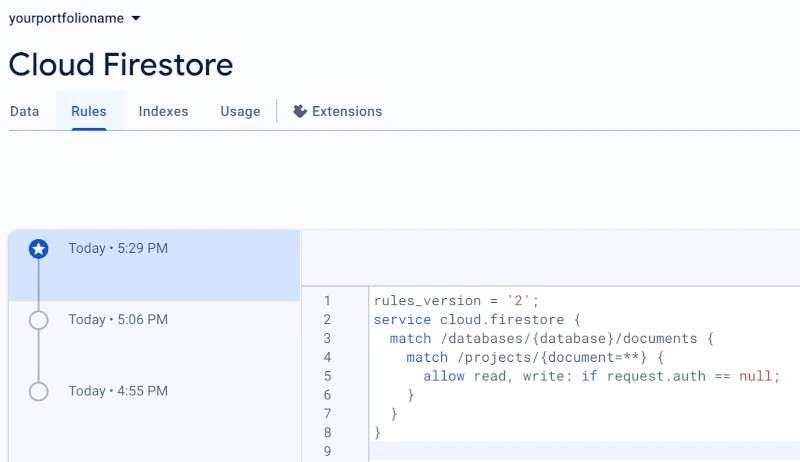Place cursor on service cloud.firestore line
800x462 pixels.
tap(477, 320)
